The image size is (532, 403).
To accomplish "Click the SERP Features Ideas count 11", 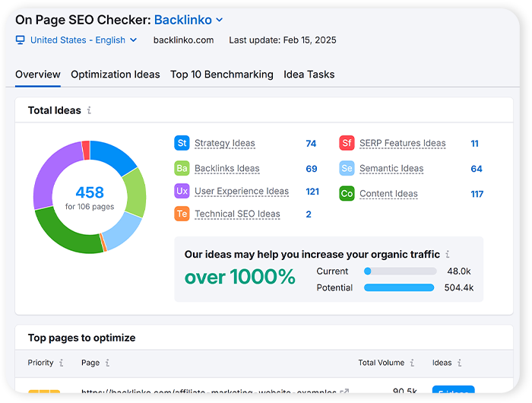I will click(x=474, y=144).
